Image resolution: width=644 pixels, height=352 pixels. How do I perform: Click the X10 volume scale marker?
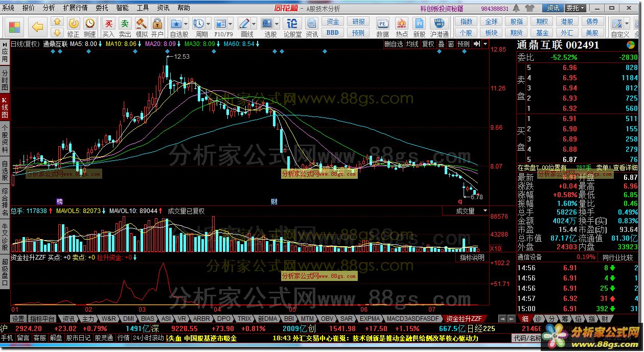tap(495, 248)
